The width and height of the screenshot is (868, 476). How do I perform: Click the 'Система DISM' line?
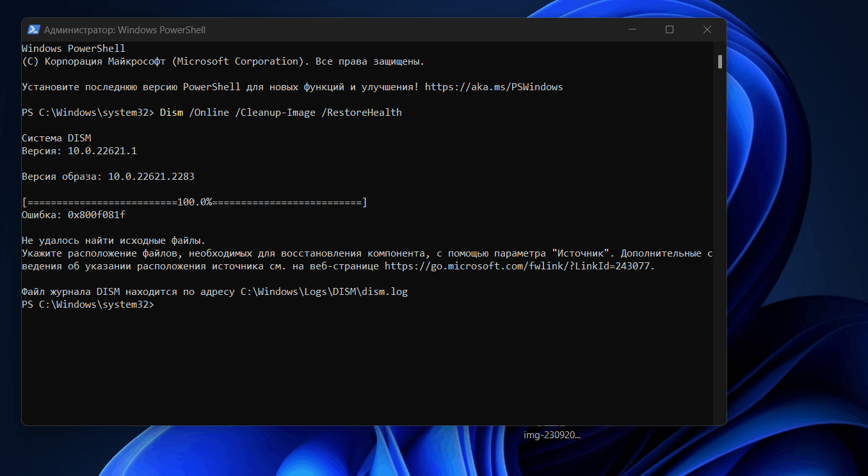pos(56,138)
